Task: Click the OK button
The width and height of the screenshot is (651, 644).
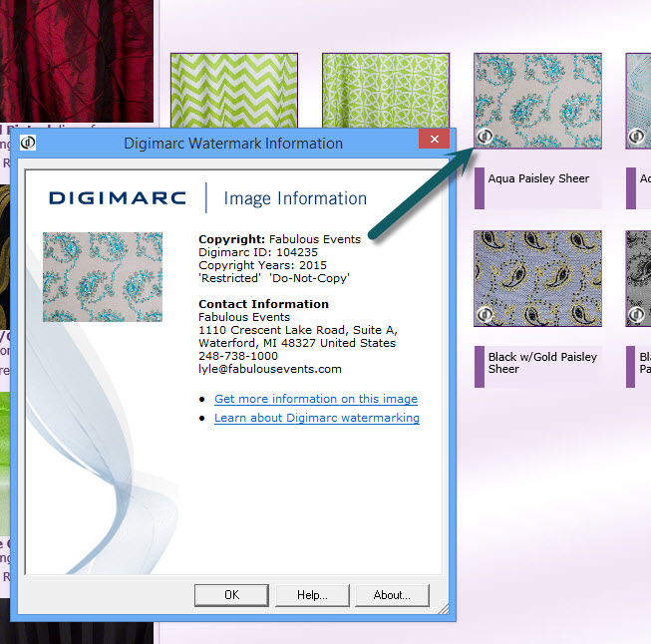Action: coord(231,595)
